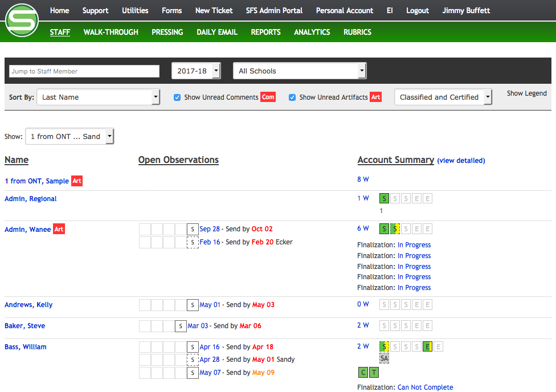This screenshot has height=392, width=556.
Task: Click the green T box for Bass, William
Action: click(x=373, y=373)
